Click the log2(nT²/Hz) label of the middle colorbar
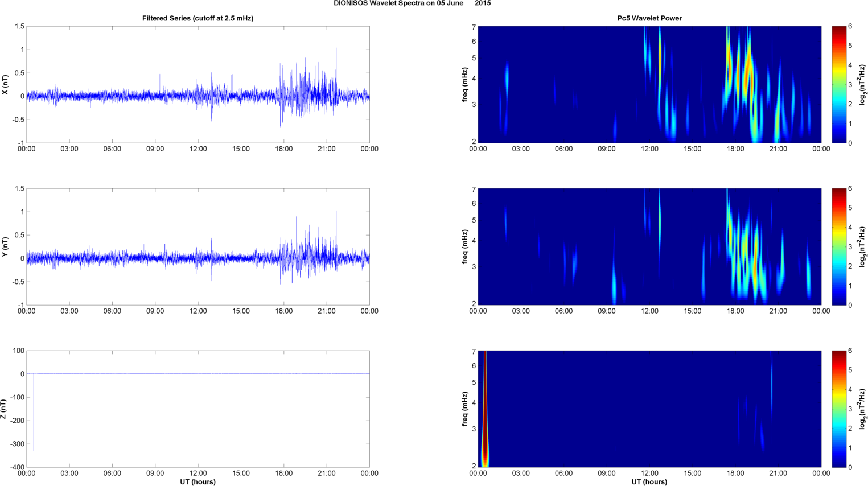 [863, 247]
